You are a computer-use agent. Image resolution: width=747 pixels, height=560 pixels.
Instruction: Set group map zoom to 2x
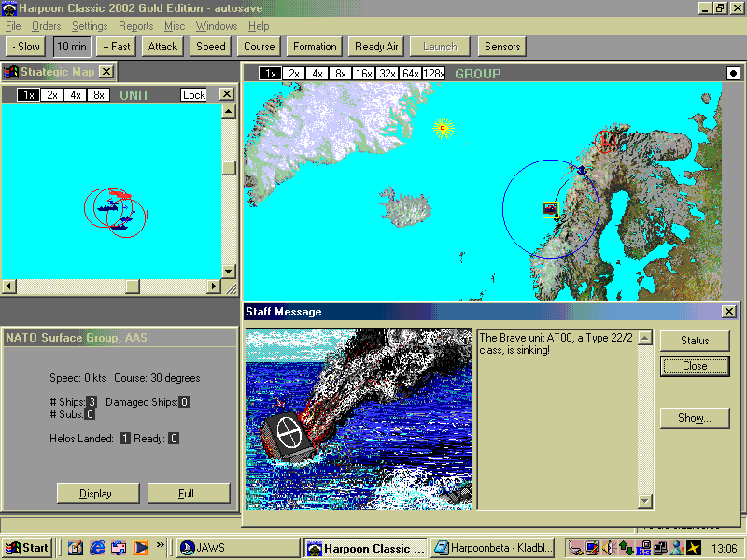click(x=293, y=74)
